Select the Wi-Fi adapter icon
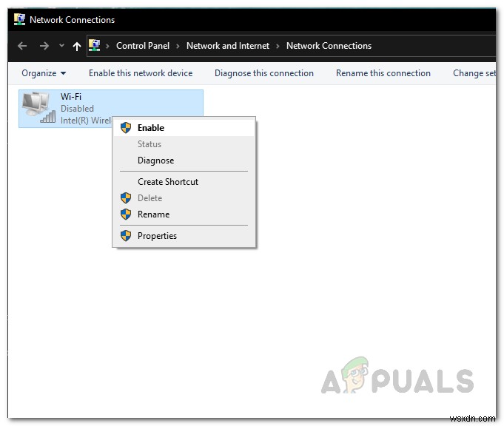The width and height of the screenshot is (504, 426). tap(39, 108)
